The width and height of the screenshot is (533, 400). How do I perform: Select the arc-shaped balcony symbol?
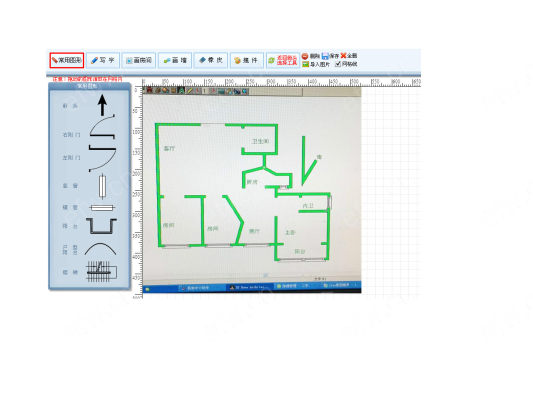coord(101,249)
